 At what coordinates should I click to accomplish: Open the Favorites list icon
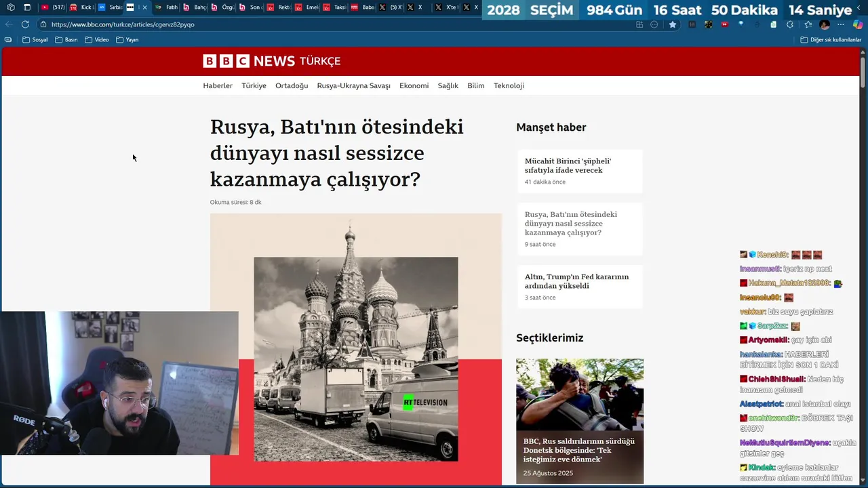[808, 24]
